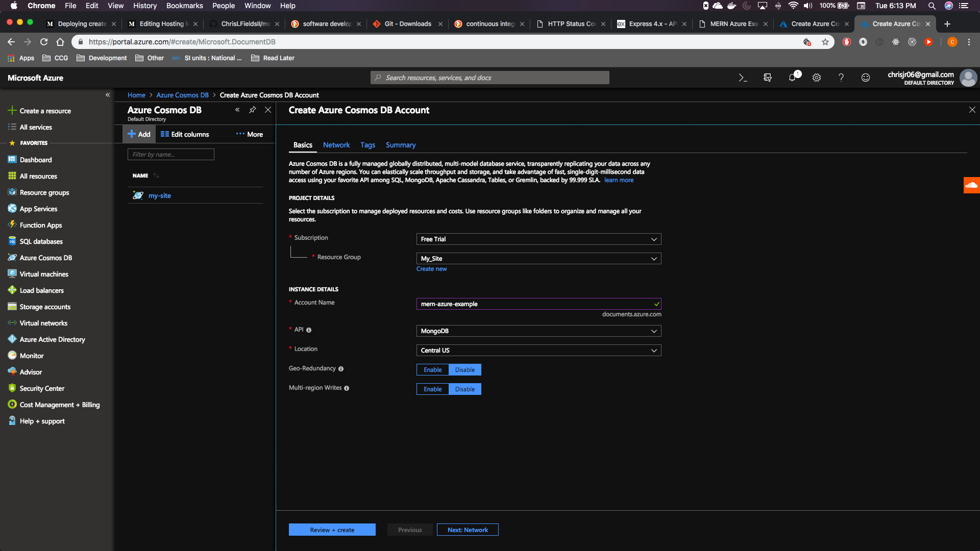This screenshot has height=551, width=980.
Task: Click the Review + create button
Action: click(x=332, y=530)
